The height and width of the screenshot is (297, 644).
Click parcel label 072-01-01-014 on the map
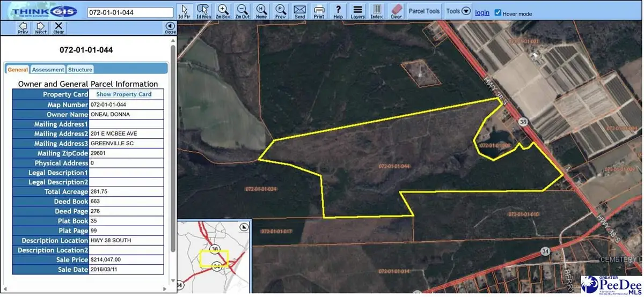[x=393, y=271]
